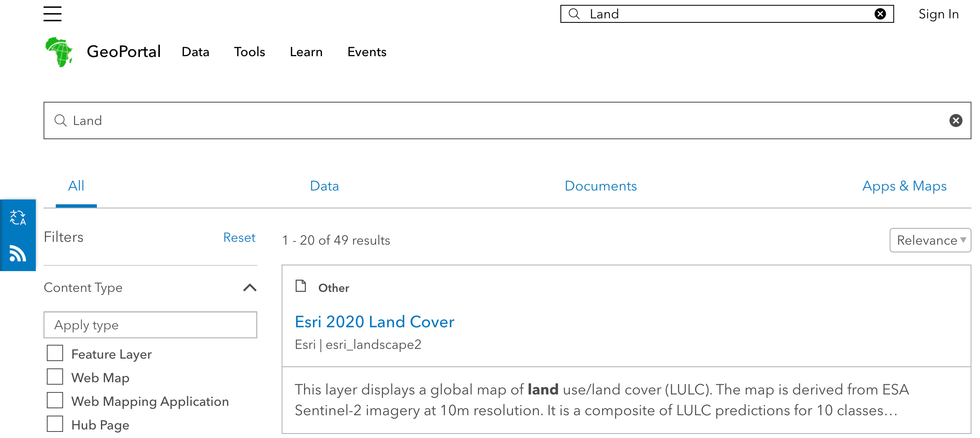
Task: Select the All results tab
Action: [x=76, y=186]
